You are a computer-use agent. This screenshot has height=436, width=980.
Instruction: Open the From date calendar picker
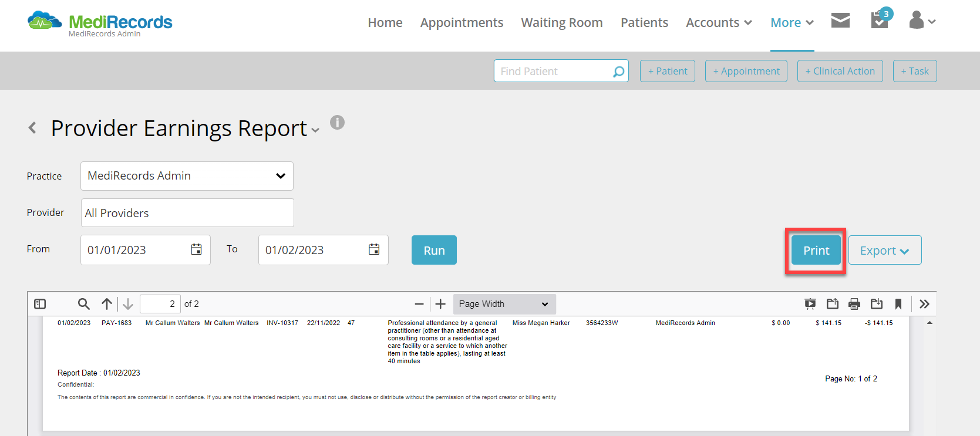point(196,249)
